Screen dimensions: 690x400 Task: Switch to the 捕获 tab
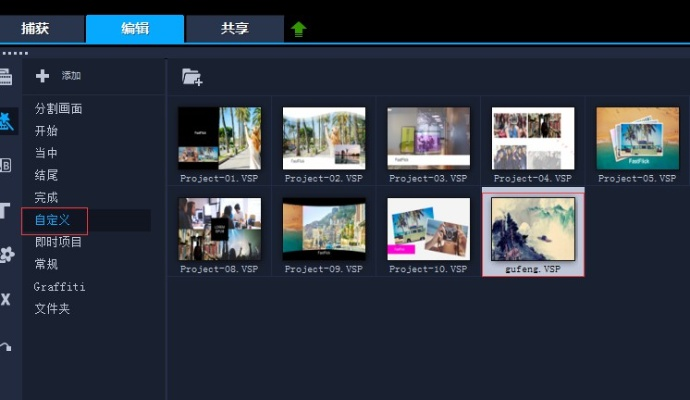[x=41, y=29]
